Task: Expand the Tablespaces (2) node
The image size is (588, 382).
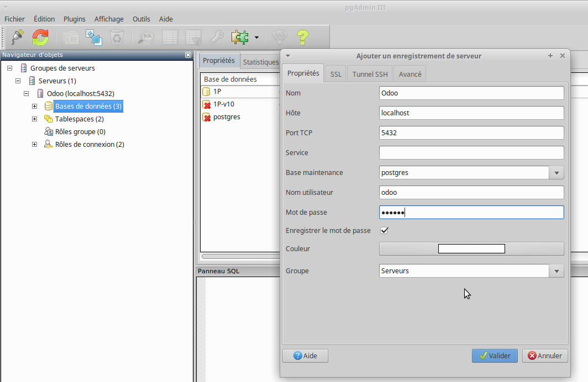Action: (34, 119)
